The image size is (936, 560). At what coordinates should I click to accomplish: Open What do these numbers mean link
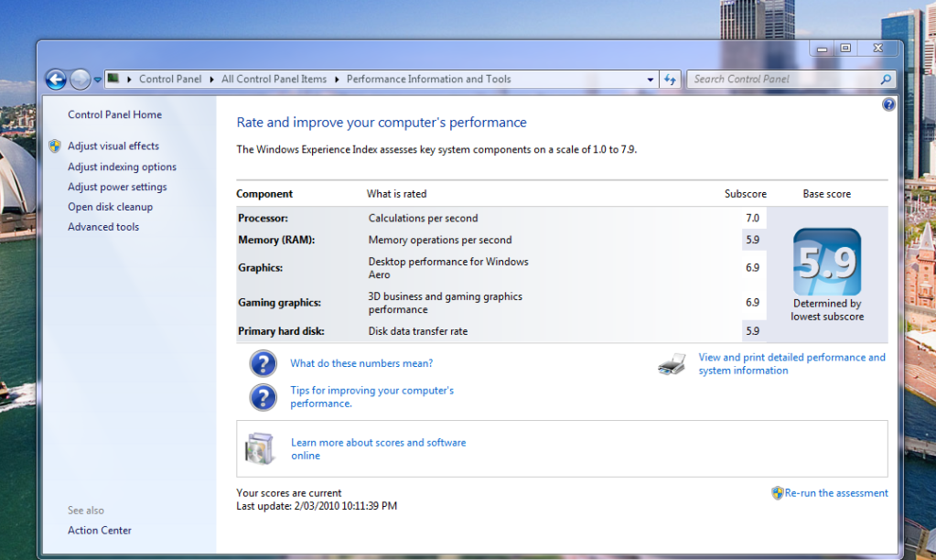(361, 363)
